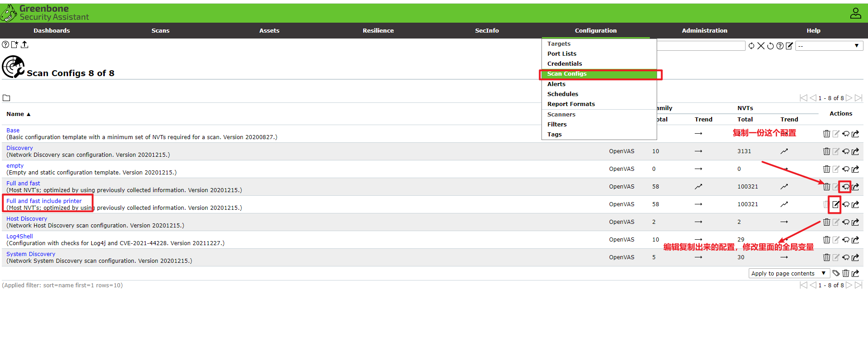Screen dimensions: 868x353
Task: Sort the table by the Name column
Action: click(18, 114)
